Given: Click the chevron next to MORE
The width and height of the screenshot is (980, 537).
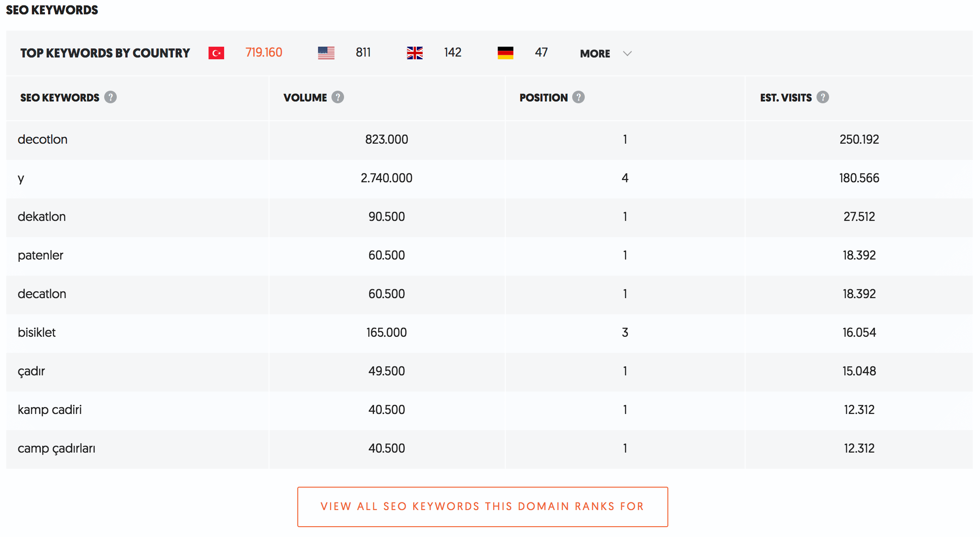Looking at the screenshot, I should coord(627,53).
